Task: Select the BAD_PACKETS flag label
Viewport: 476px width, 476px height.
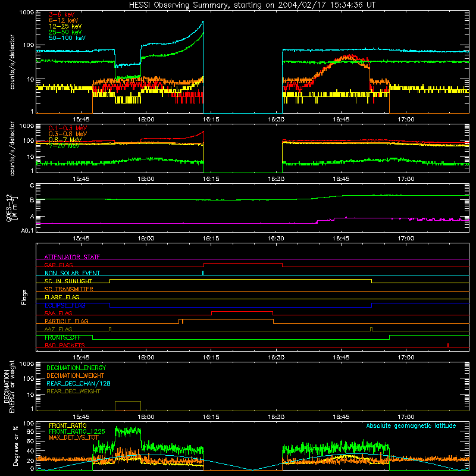Action: (65, 345)
